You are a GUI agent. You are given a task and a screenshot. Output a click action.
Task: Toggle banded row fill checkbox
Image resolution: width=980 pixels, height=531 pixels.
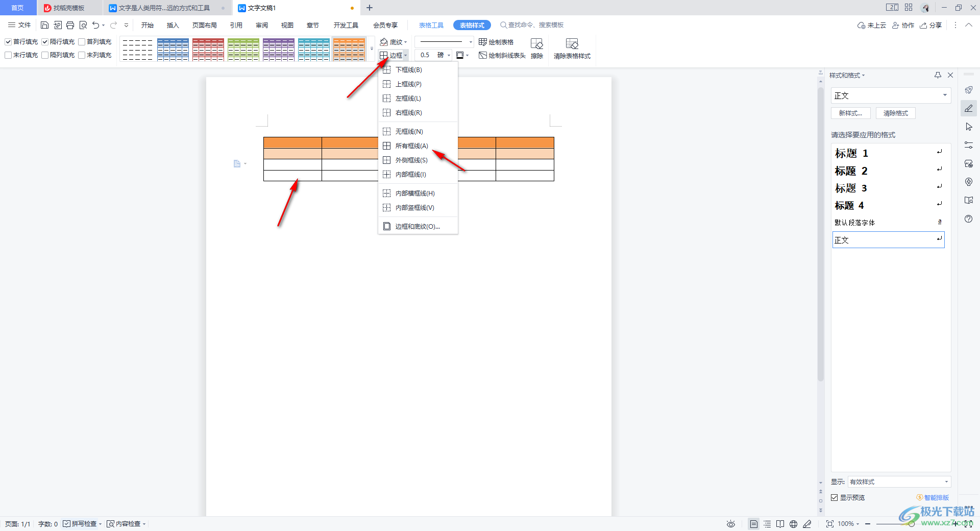(x=45, y=42)
